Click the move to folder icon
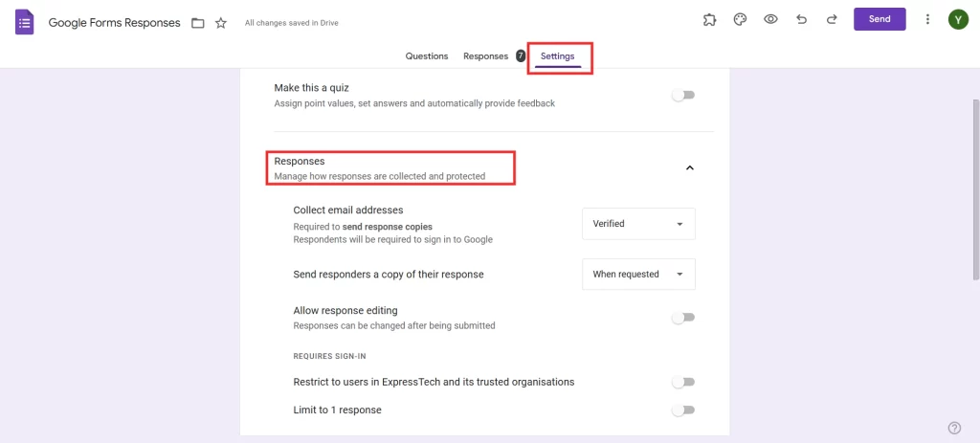 [198, 22]
